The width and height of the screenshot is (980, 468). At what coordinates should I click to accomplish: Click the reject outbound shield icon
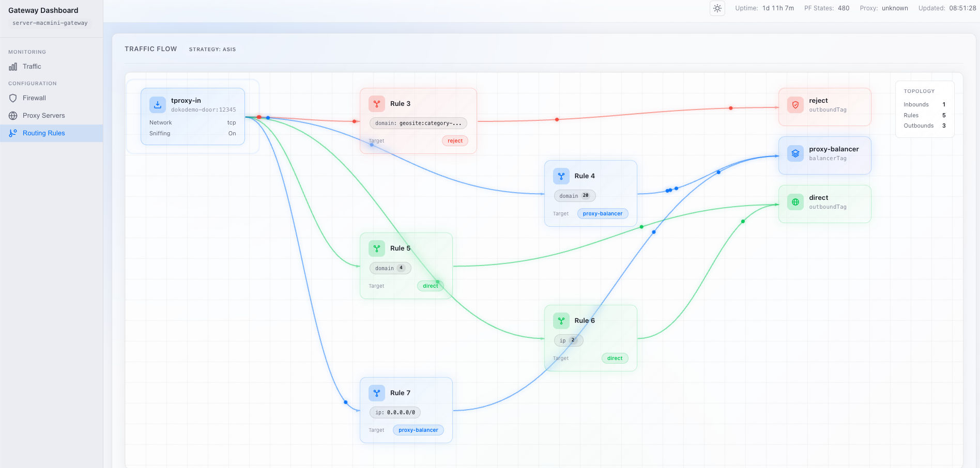click(x=795, y=105)
